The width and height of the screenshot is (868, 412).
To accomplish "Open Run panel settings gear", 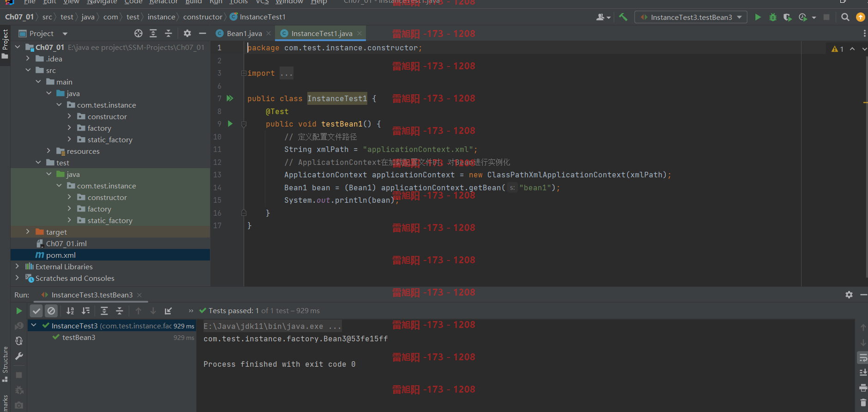I will coord(849,295).
